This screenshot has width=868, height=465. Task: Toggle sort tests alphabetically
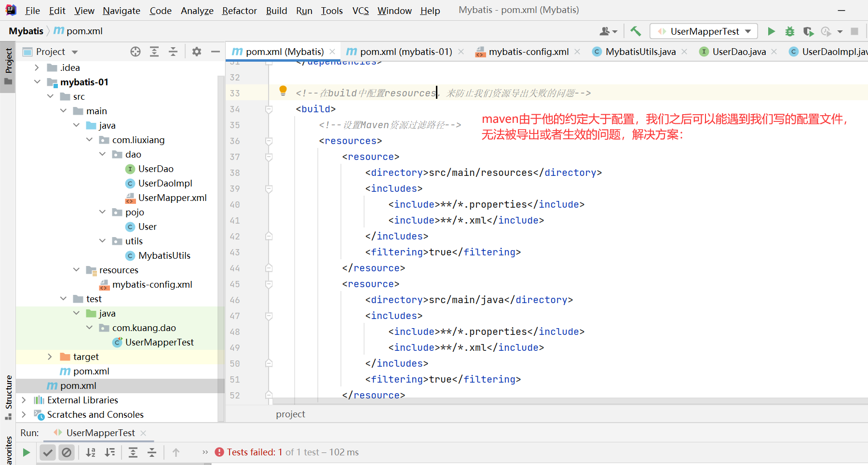[x=91, y=452]
